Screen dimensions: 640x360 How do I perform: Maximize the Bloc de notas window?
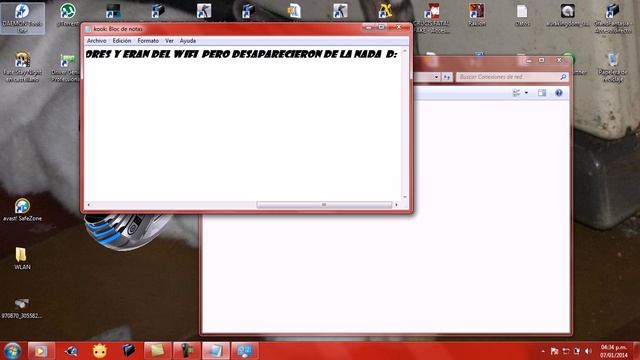point(382,27)
